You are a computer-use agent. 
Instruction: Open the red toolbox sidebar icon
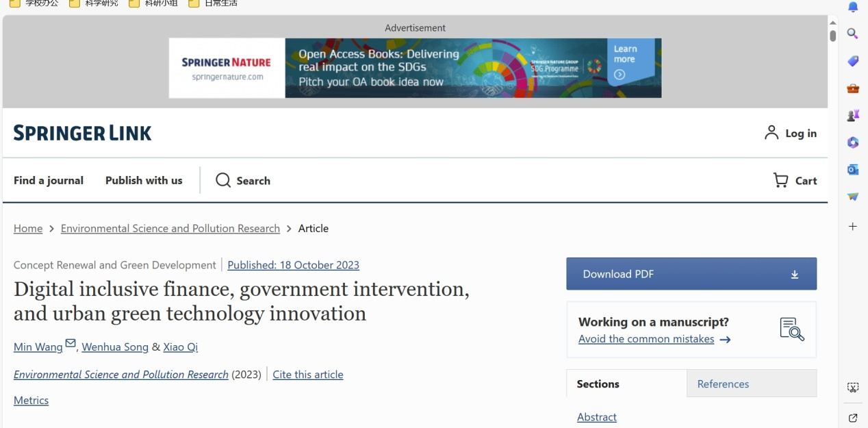(852, 88)
